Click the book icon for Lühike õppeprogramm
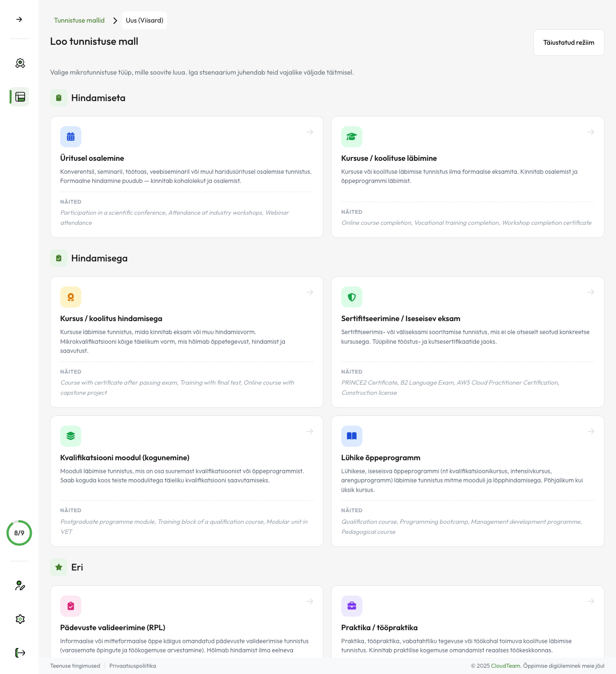Viewport: 616px width, 674px height. pos(352,436)
